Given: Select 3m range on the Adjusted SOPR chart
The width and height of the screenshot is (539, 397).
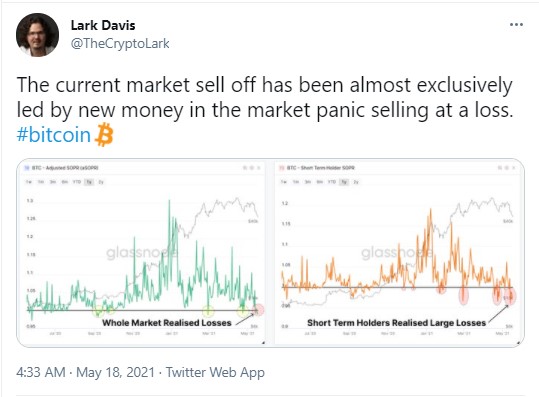Looking at the screenshot, I should pyautogui.click(x=53, y=182).
